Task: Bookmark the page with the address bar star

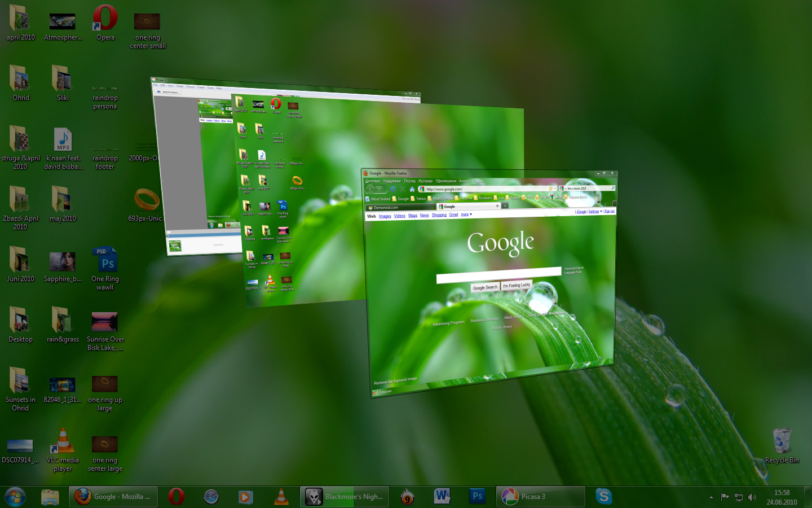Action: click(550, 188)
